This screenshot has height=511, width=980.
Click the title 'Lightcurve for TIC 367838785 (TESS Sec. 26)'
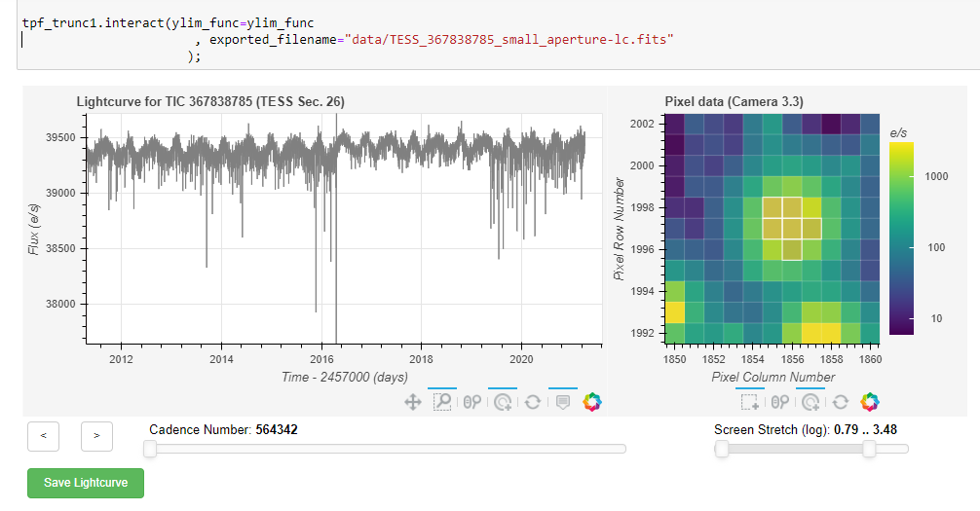210,102
